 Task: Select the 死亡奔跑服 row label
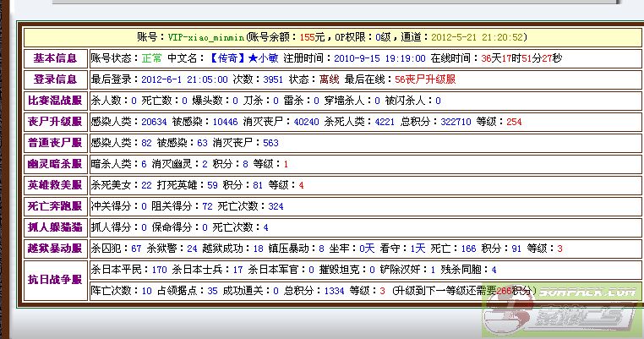pos(54,206)
